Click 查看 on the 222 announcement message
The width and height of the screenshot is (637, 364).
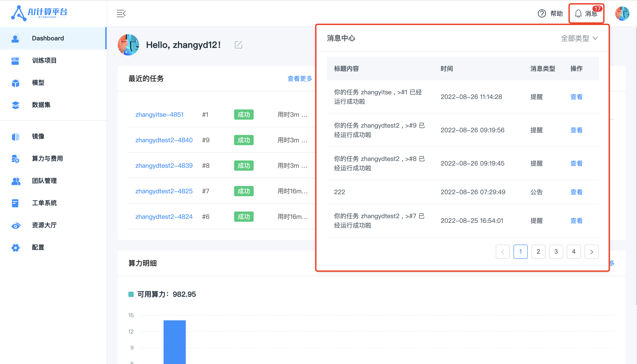pyautogui.click(x=576, y=192)
